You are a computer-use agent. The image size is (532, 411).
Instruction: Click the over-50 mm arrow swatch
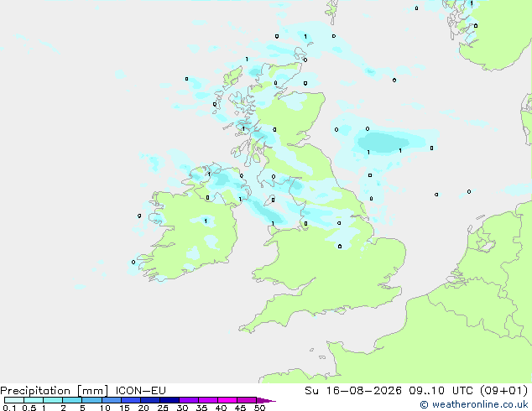266,400
